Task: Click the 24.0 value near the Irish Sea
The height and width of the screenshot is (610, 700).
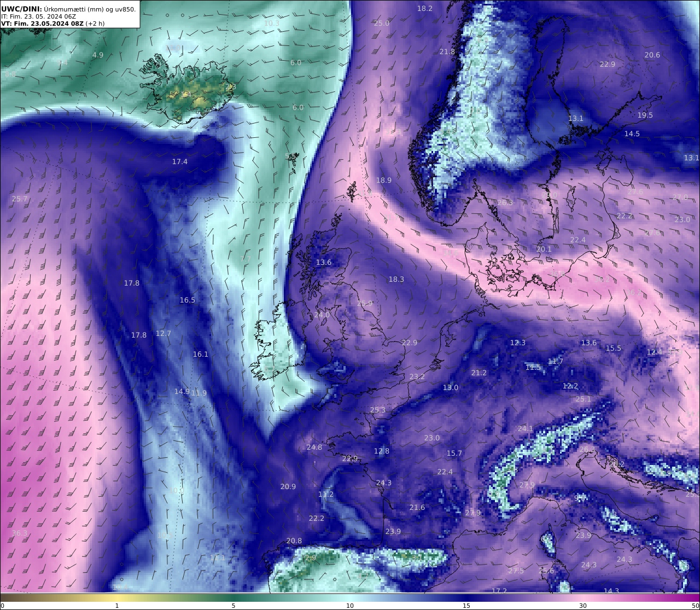Action: tap(322, 315)
